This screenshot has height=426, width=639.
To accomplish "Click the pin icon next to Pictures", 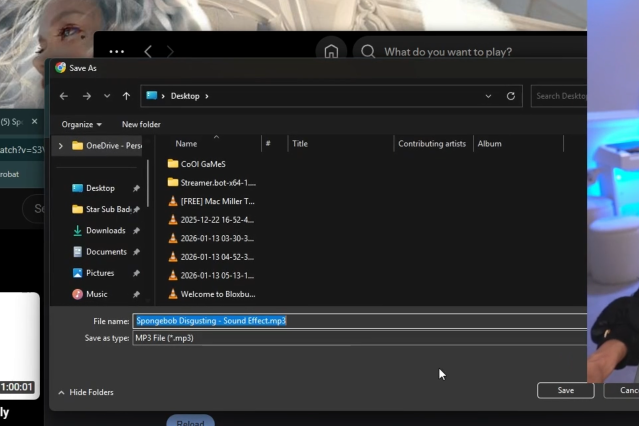I will [136, 273].
